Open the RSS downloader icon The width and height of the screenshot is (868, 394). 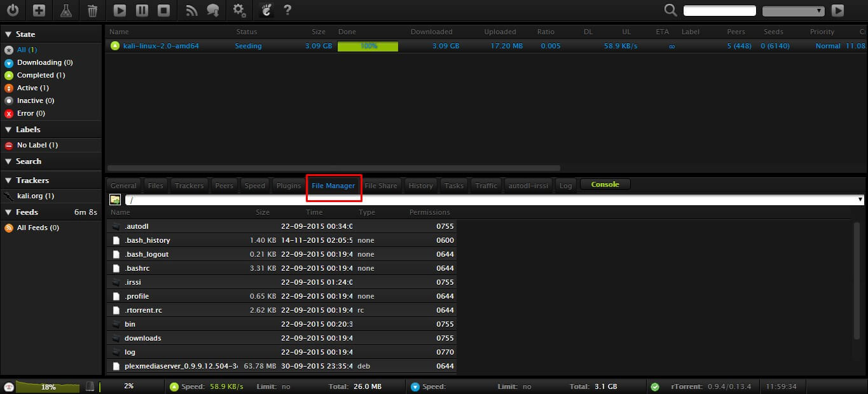pyautogui.click(x=191, y=10)
